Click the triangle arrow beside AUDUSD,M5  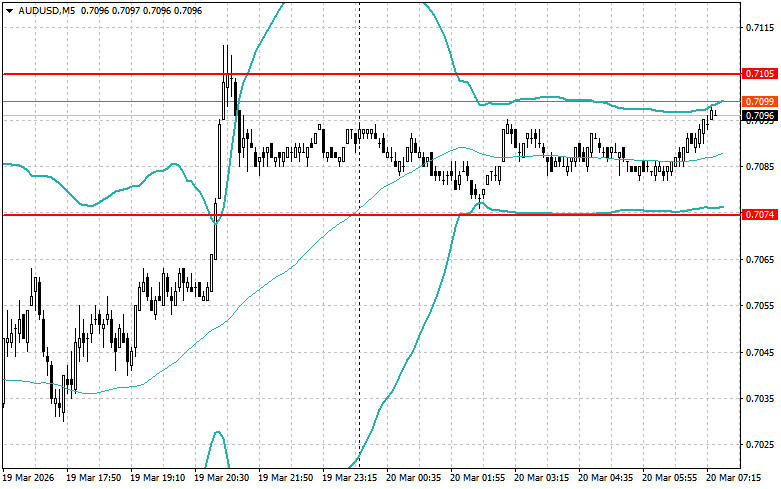point(9,10)
